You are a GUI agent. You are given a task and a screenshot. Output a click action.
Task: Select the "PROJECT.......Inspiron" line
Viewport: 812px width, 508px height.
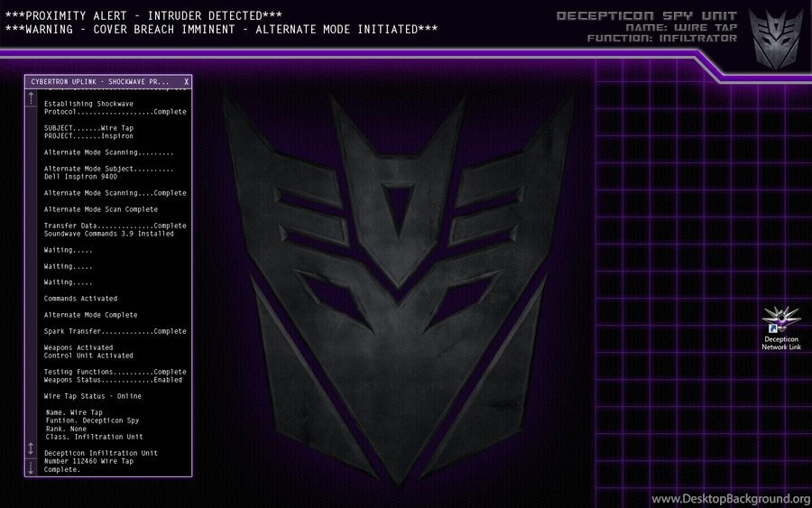pyautogui.click(x=88, y=136)
